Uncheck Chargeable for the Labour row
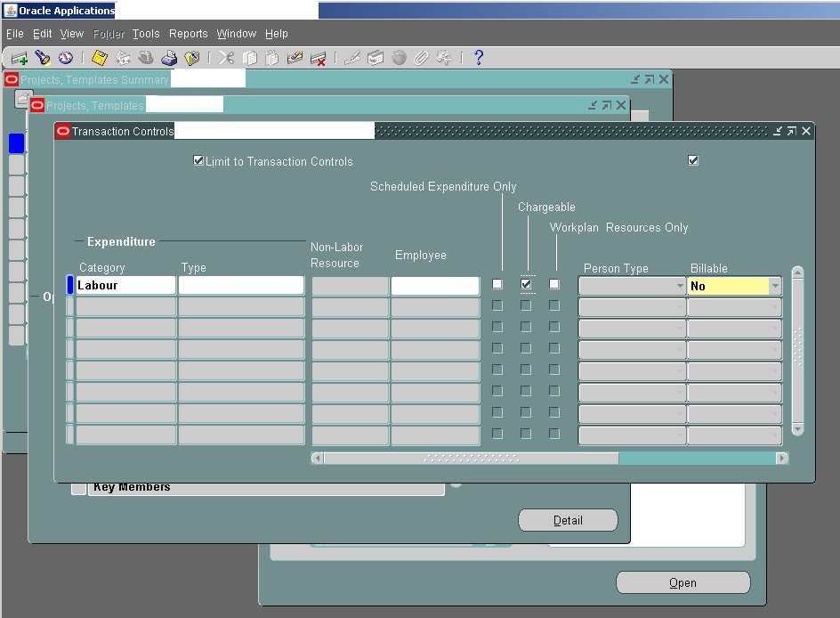Image resolution: width=840 pixels, height=618 pixels. 526,284
